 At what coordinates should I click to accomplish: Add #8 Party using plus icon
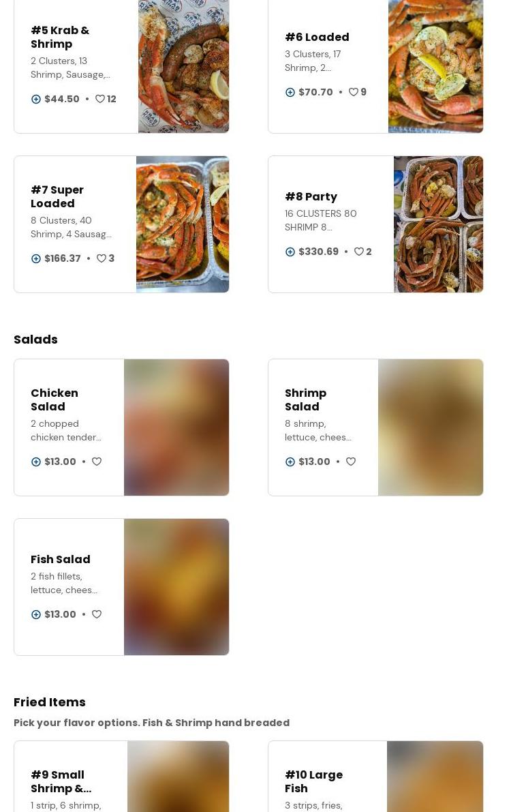290,252
